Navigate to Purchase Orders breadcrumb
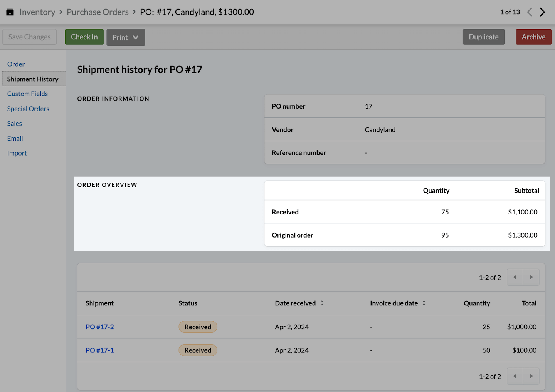The width and height of the screenshot is (555, 392). [x=98, y=12]
